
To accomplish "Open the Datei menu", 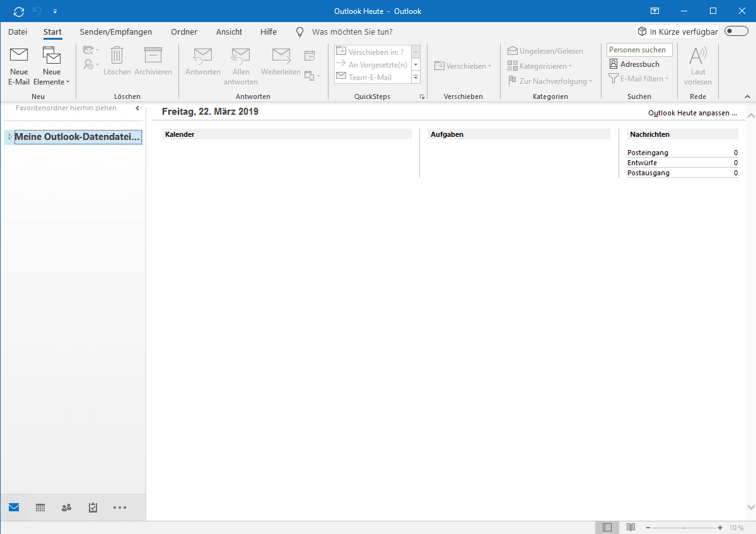I will pos(18,32).
